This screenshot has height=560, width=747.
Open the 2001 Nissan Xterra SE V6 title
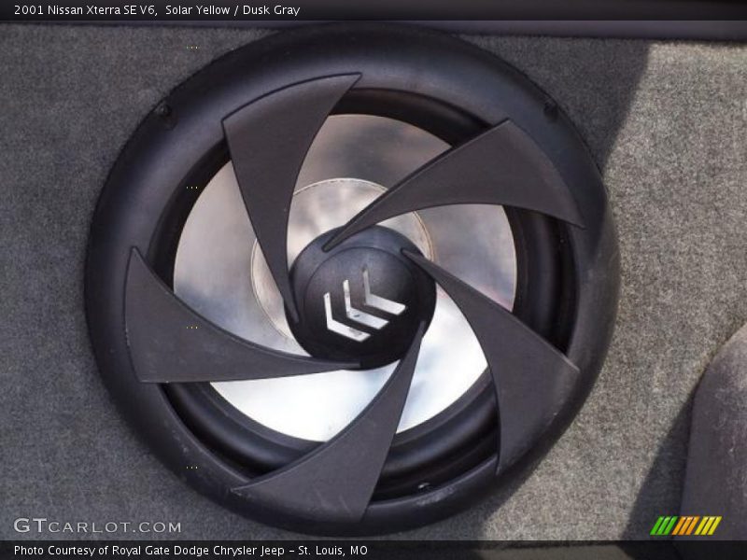(x=84, y=10)
